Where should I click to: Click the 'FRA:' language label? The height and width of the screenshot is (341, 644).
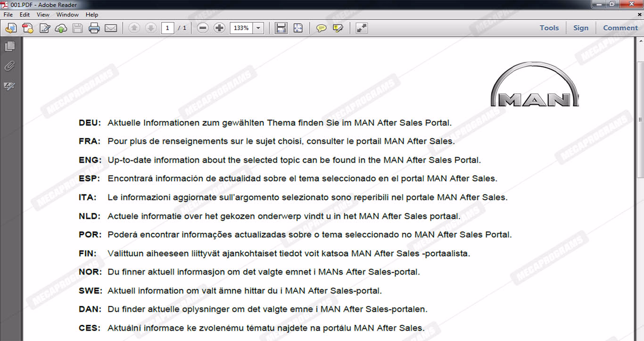pyautogui.click(x=90, y=141)
